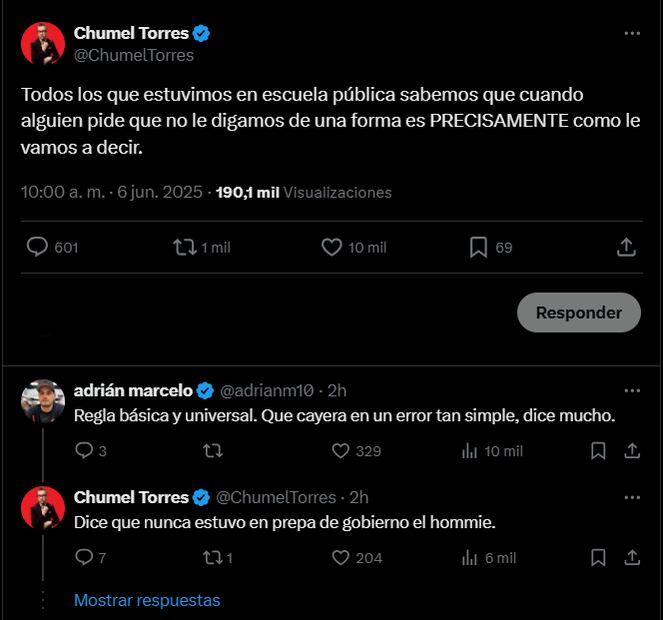View analytics of adrián marcelo's reply

[470, 451]
